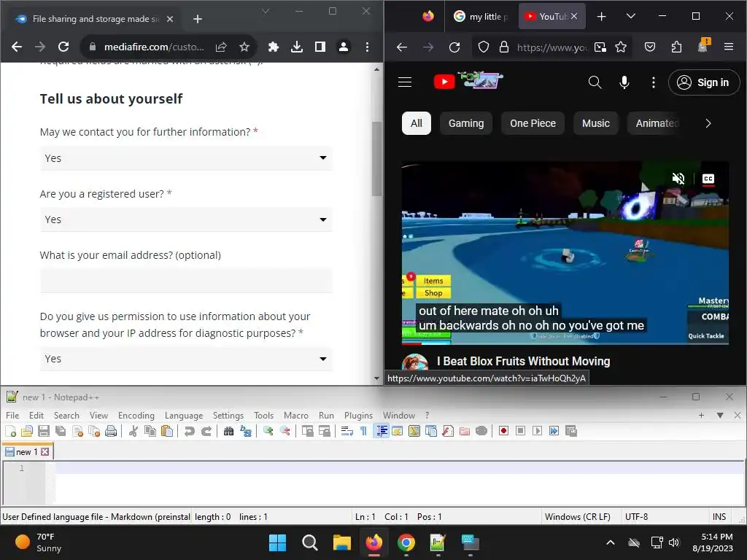Run macro multiple times icon
Image resolution: width=747 pixels, height=560 pixels.
click(554, 432)
